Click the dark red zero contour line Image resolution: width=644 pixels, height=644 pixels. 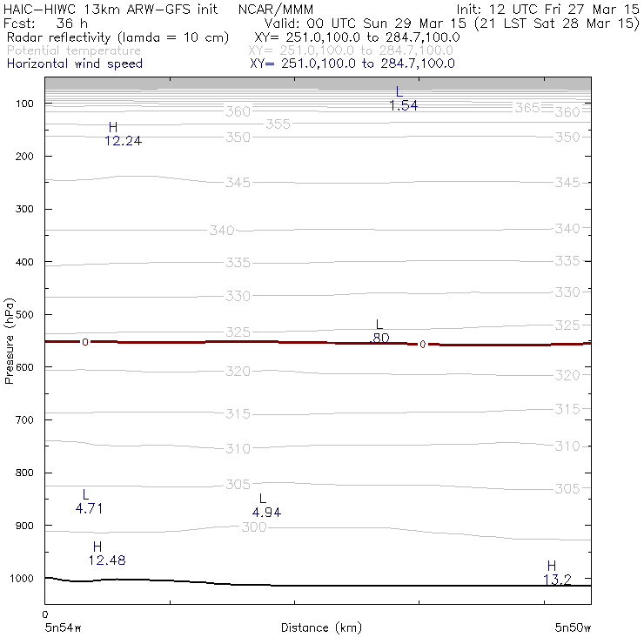(318, 343)
